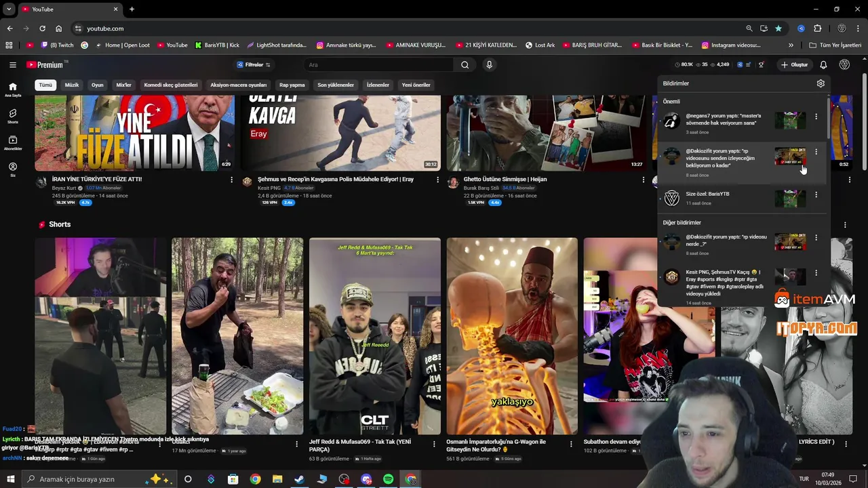
Task: Open Abonelikler in the left sidebar
Action: pyautogui.click(x=12, y=143)
